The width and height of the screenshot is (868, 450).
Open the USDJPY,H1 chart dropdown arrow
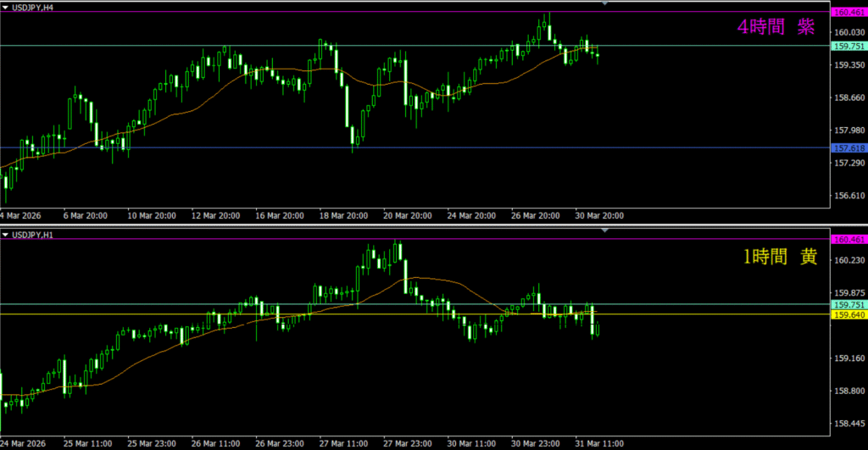coord(6,234)
